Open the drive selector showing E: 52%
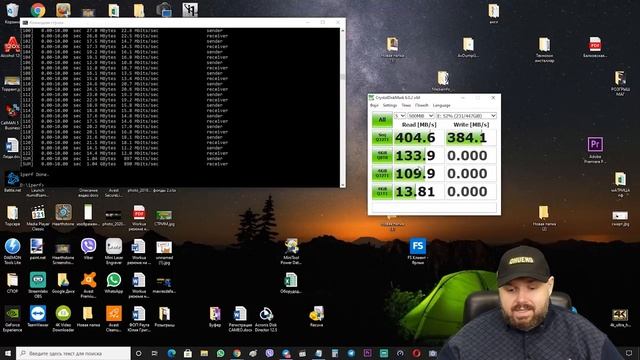This screenshot has width=640, height=360. (x=466, y=116)
